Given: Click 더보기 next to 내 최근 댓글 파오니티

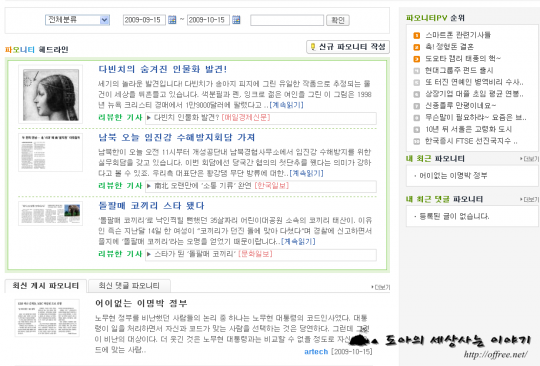Looking at the screenshot, I should [529, 200].
